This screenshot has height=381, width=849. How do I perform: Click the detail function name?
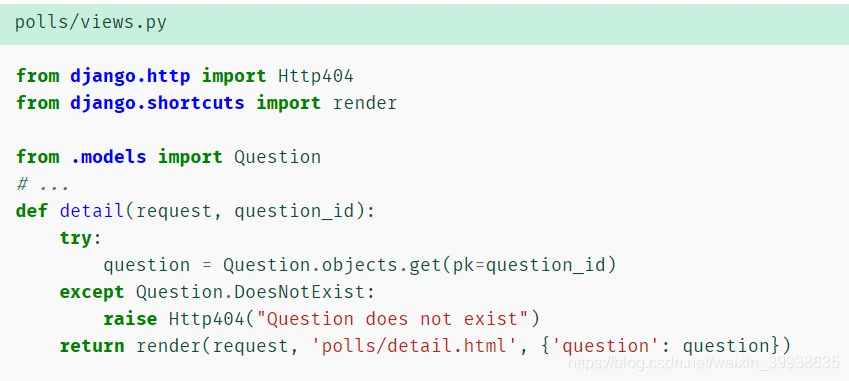[x=92, y=211]
